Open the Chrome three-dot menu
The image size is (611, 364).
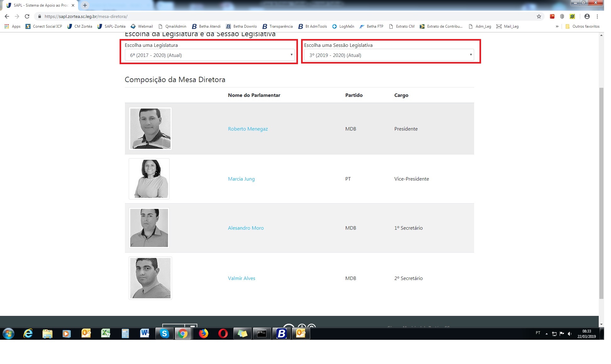tap(597, 16)
